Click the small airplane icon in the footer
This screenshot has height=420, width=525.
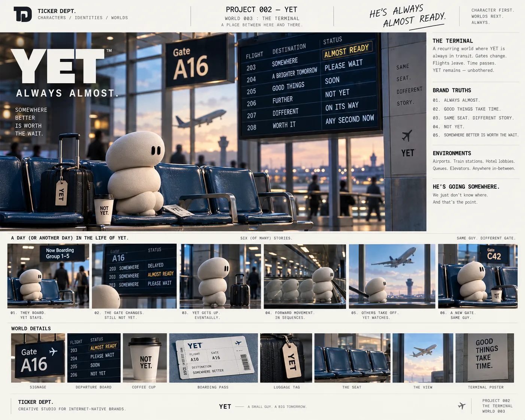click(x=462, y=406)
